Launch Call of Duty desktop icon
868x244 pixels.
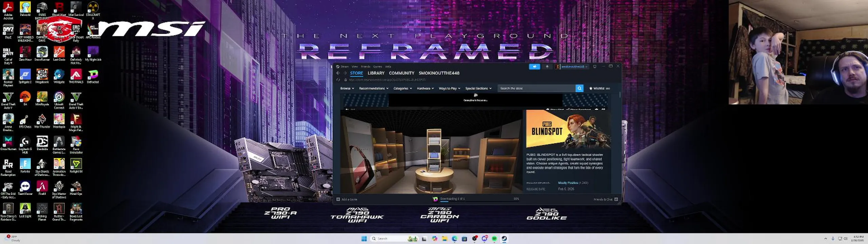[x=8, y=56]
